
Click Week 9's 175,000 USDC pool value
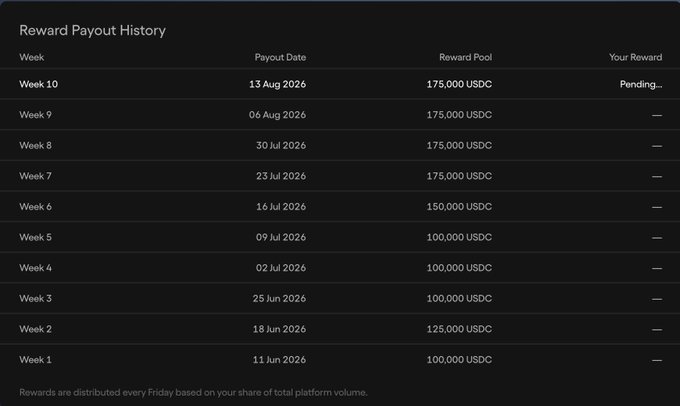(x=459, y=115)
